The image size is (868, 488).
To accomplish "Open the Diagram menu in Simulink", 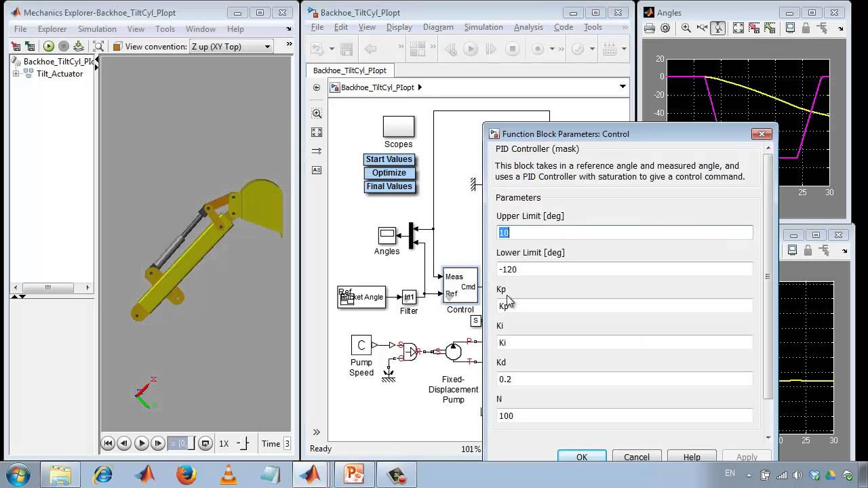I will coord(438,27).
